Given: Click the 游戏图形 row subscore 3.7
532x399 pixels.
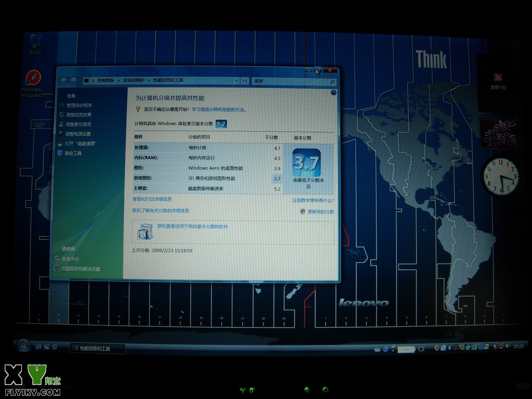Looking at the screenshot, I should coord(277,179).
